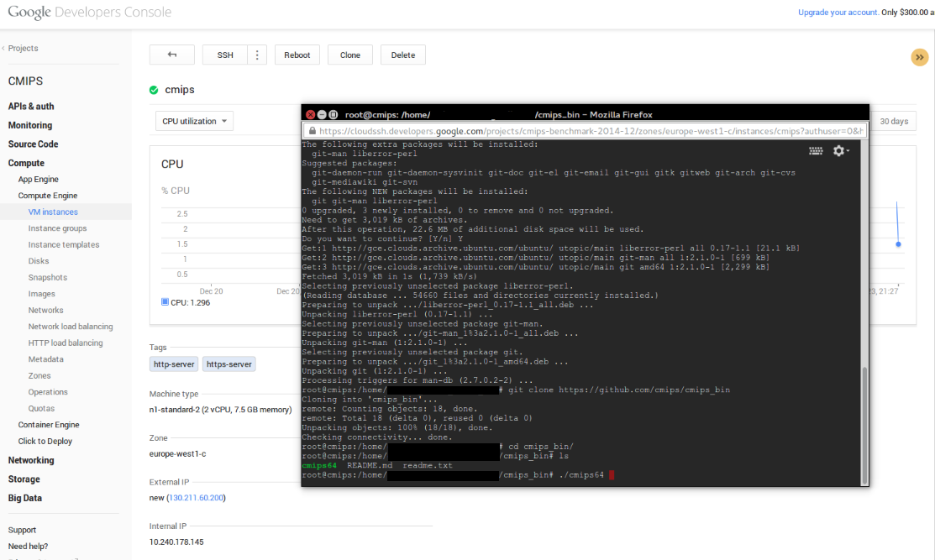Select VM instances in the sidebar
The image size is (935, 560).
point(53,212)
